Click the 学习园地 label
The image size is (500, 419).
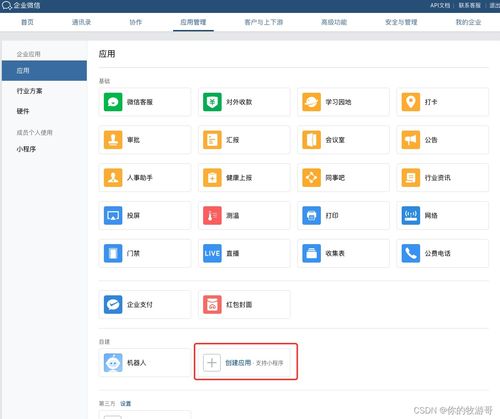tap(338, 102)
